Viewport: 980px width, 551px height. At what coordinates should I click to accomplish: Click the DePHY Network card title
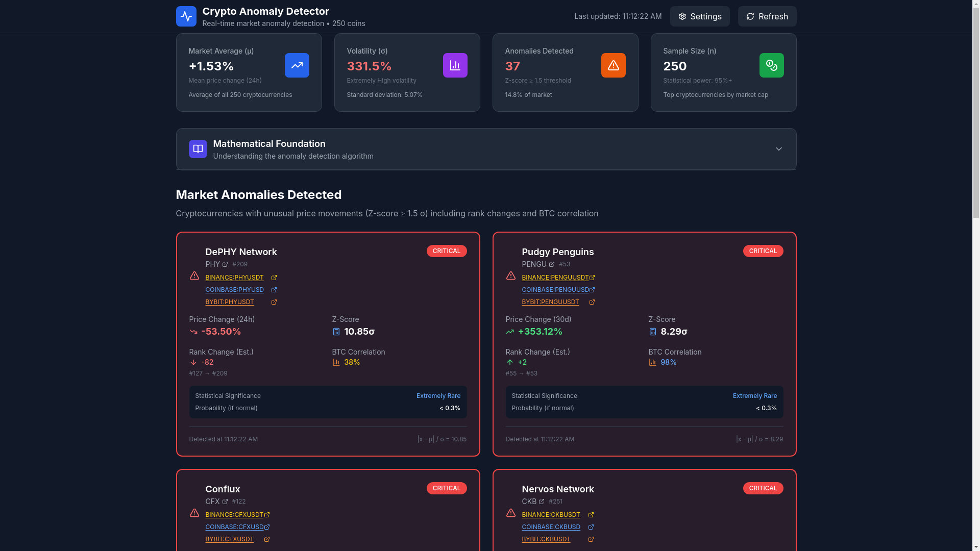241,252
